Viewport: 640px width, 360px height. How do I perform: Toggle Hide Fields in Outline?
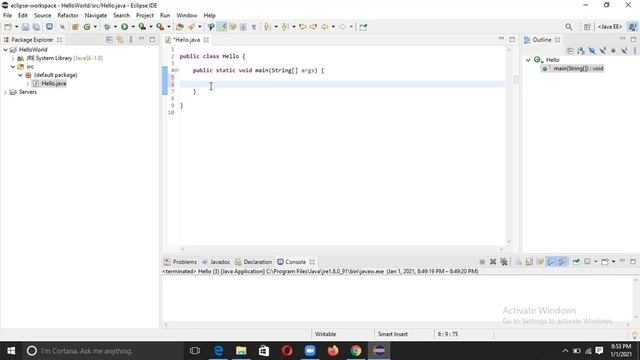[592, 51]
